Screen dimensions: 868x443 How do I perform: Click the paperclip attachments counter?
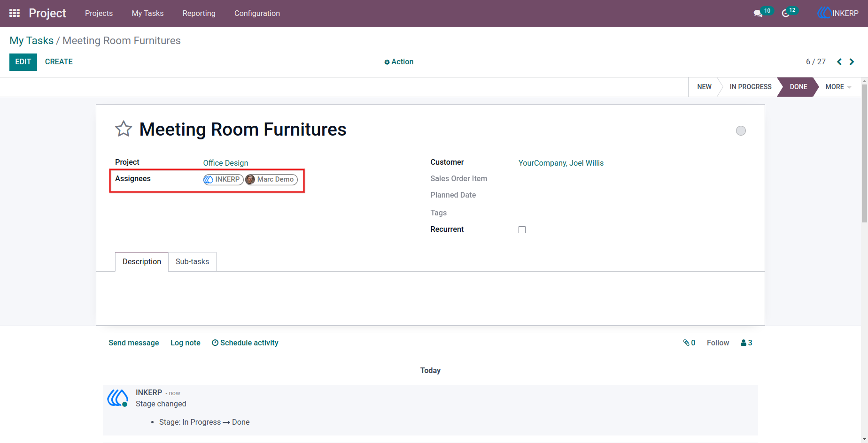689,343
